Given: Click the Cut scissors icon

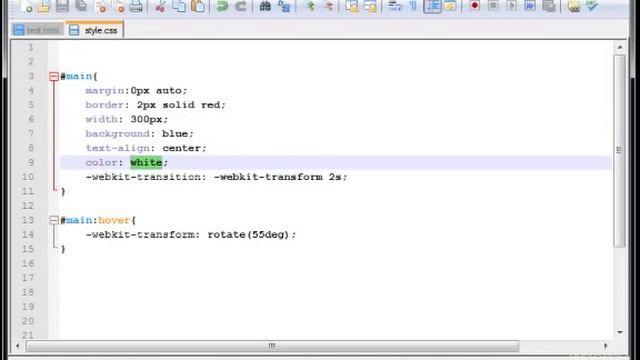Looking at the screenshot, I should click(160, 6).
